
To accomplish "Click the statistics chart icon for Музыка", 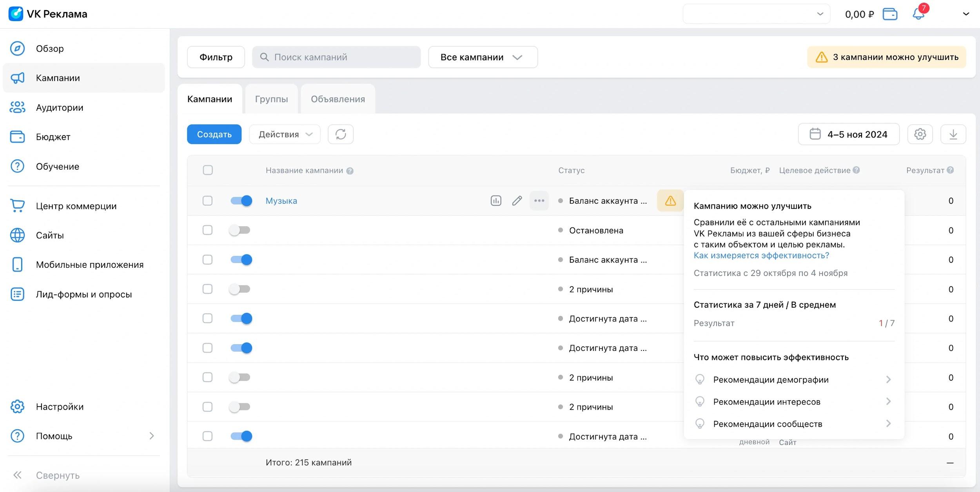I will tap(496, 201).
